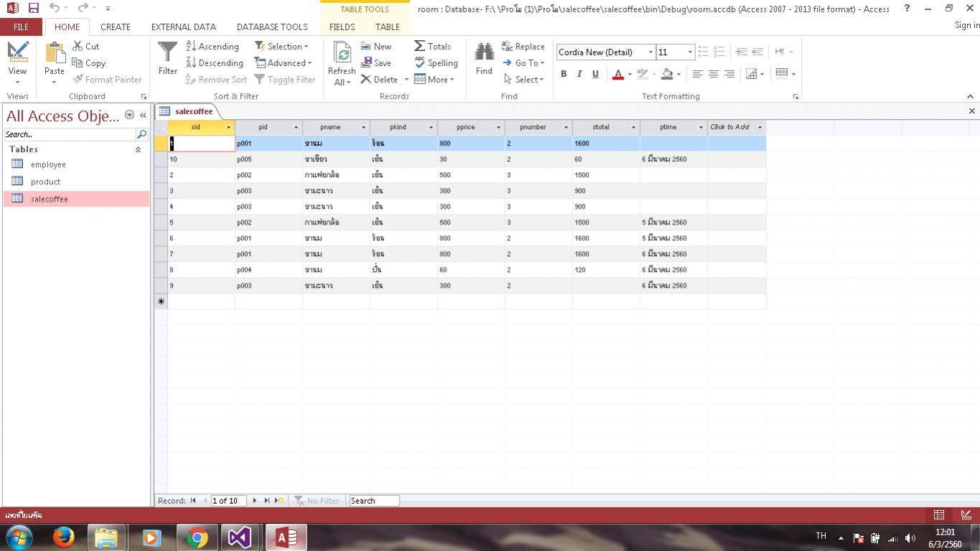Switch to the FIELDS tab

point(342,27)
